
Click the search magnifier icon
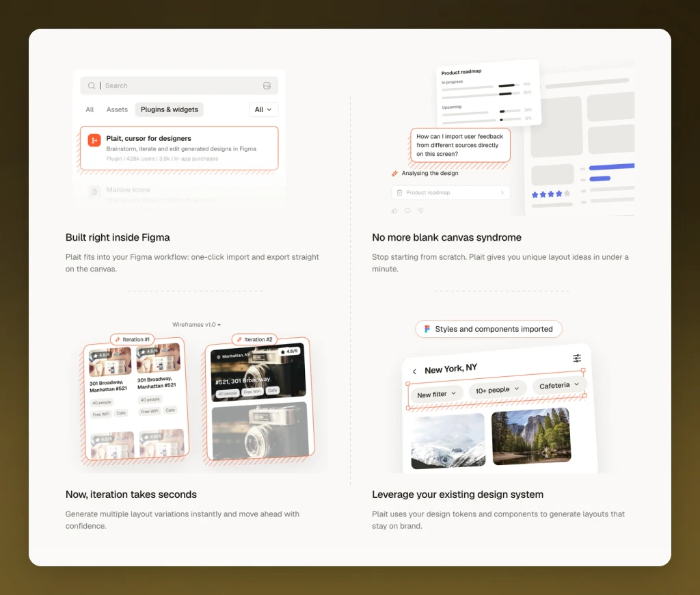pyautogui.click(x=92, y=85)
